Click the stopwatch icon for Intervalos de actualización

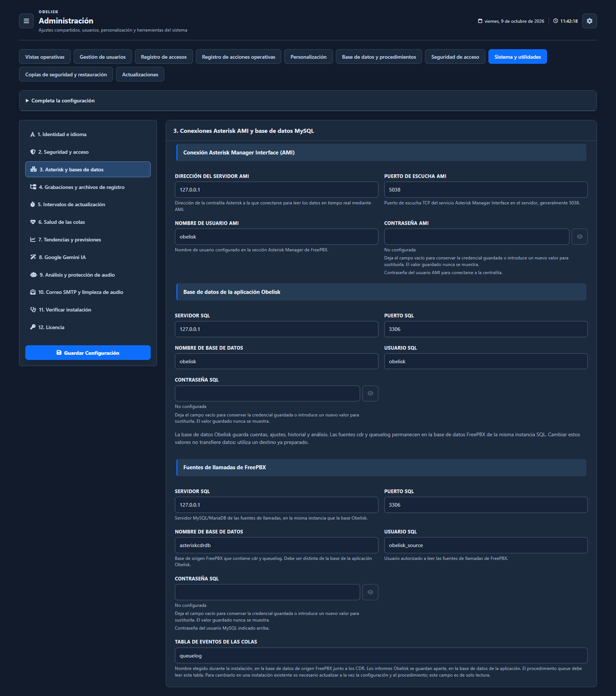(x=33, y=204)
